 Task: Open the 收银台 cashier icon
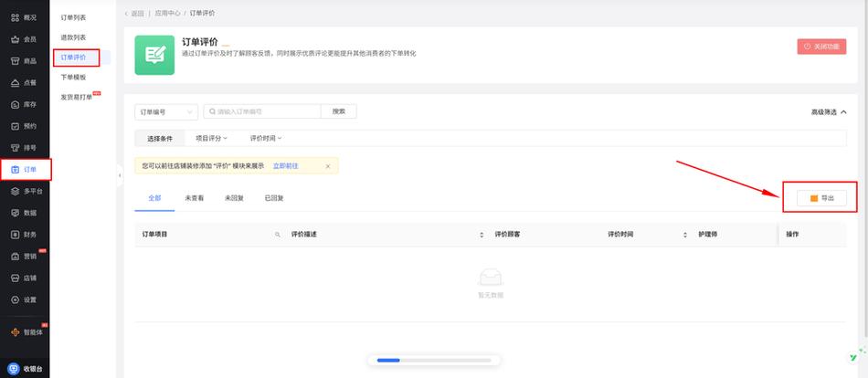[x=14, y=369]
